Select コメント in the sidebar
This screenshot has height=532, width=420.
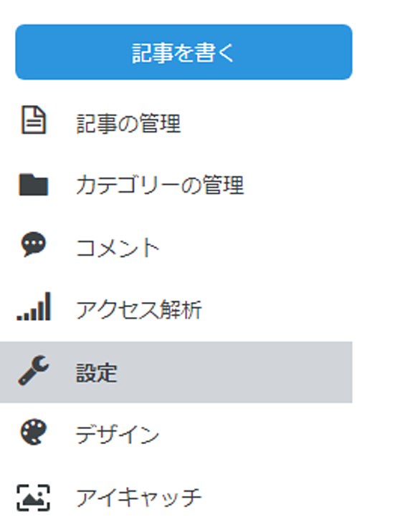tap(118, 247)
